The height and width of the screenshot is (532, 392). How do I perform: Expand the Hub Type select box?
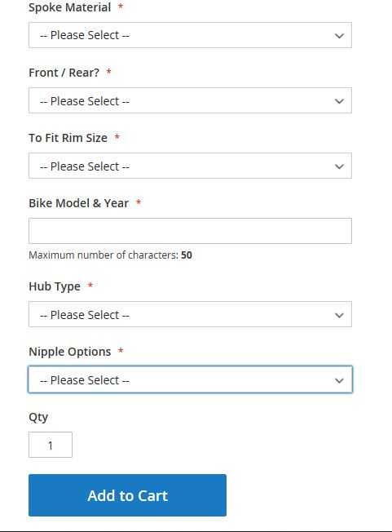(190, 314)
